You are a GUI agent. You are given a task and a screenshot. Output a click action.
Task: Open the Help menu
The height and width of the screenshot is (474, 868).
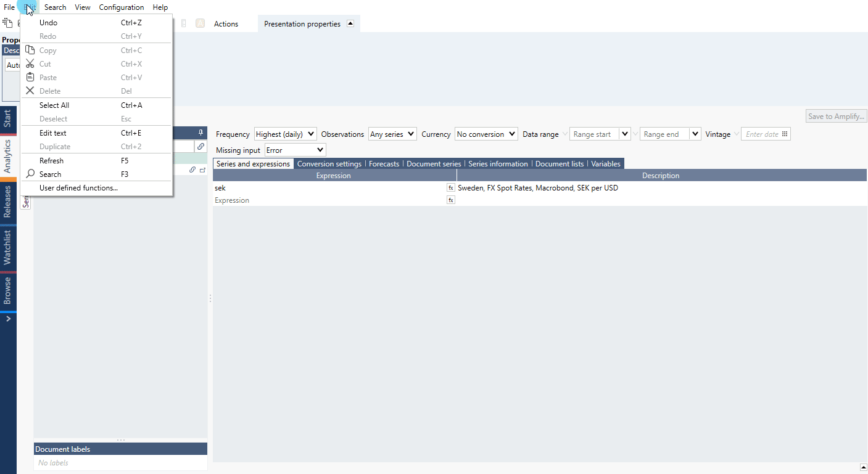tap(160, 7)
